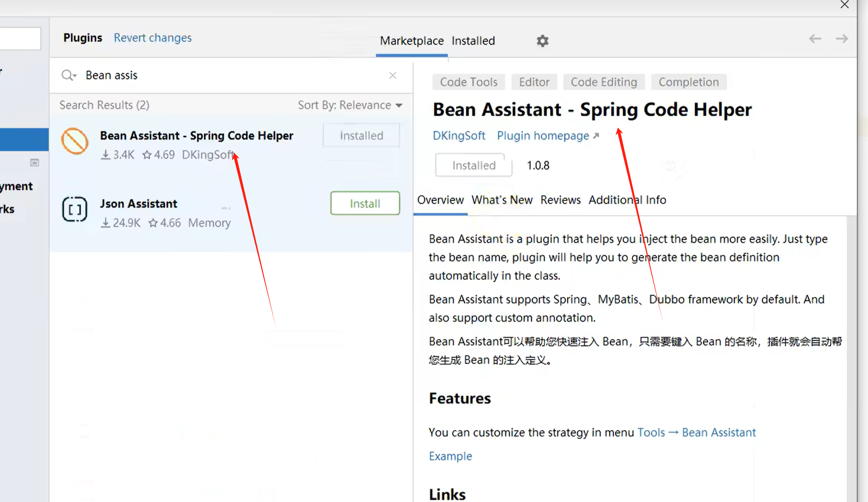The image size is (868, 502).
Task: Click the 3.4K downloads count
Action: click(118, 155)
